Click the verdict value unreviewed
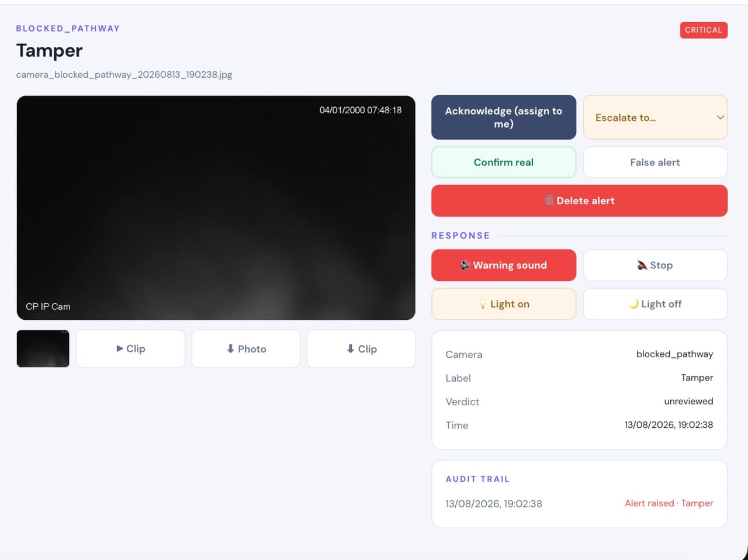748x560 pixels. point(688,402)
